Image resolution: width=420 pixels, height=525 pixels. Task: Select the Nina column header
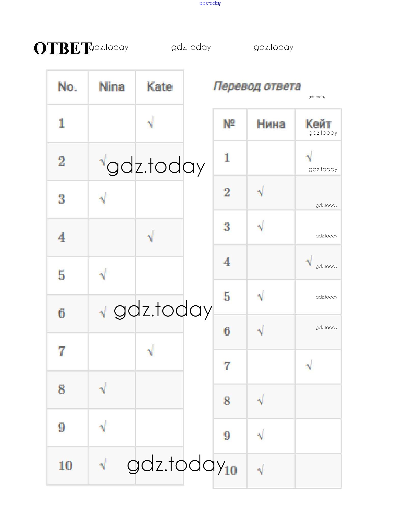point(112,87)
